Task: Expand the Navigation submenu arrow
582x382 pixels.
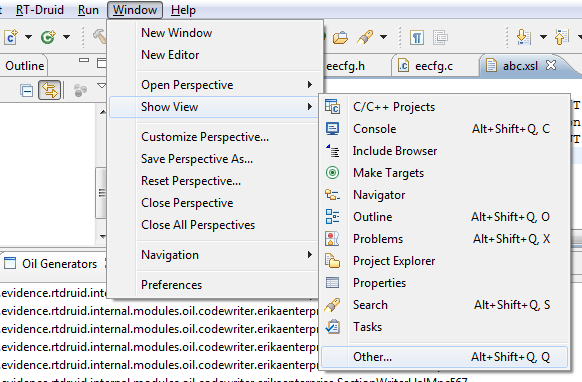Action: click(310, 255)
